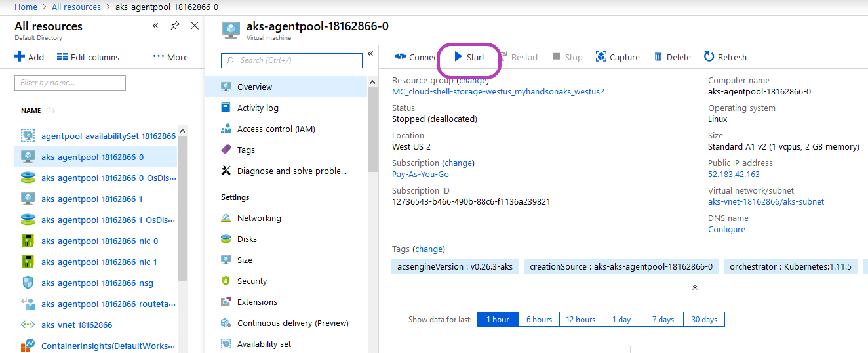The height and width of the screenshot is (353, 868).
Task: Select the 1 day time range
Action: (x=621, y=320)
